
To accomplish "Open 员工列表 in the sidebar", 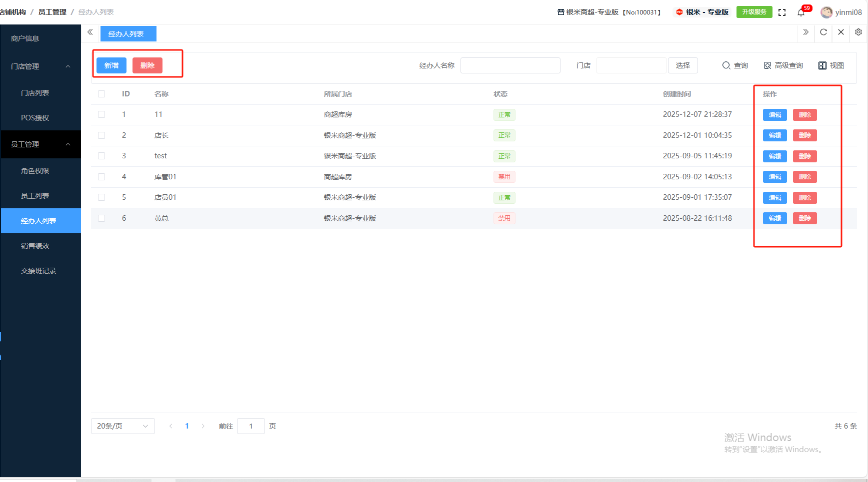I will pyautogui.click(x=35, y=196).
